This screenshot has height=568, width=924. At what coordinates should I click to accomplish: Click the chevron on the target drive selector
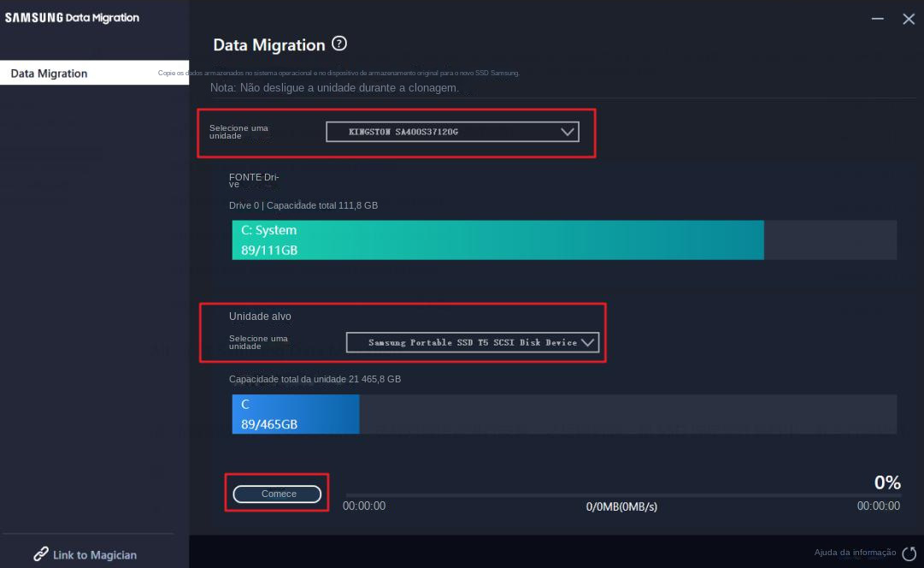pyautogui.click(x=587, y=342)
